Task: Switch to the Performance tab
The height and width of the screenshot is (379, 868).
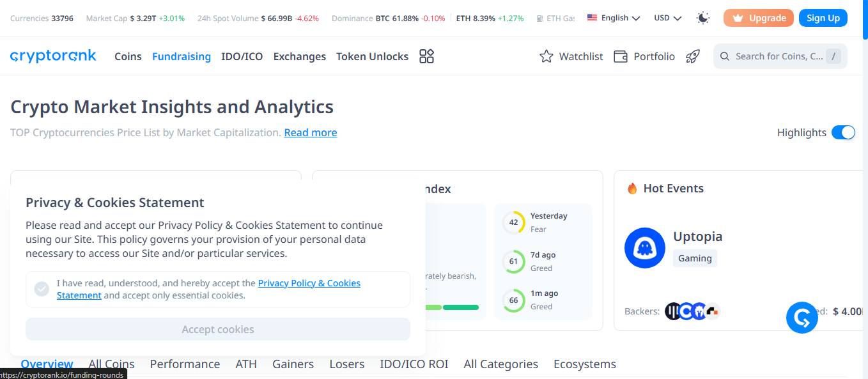Action: (185, 364)
